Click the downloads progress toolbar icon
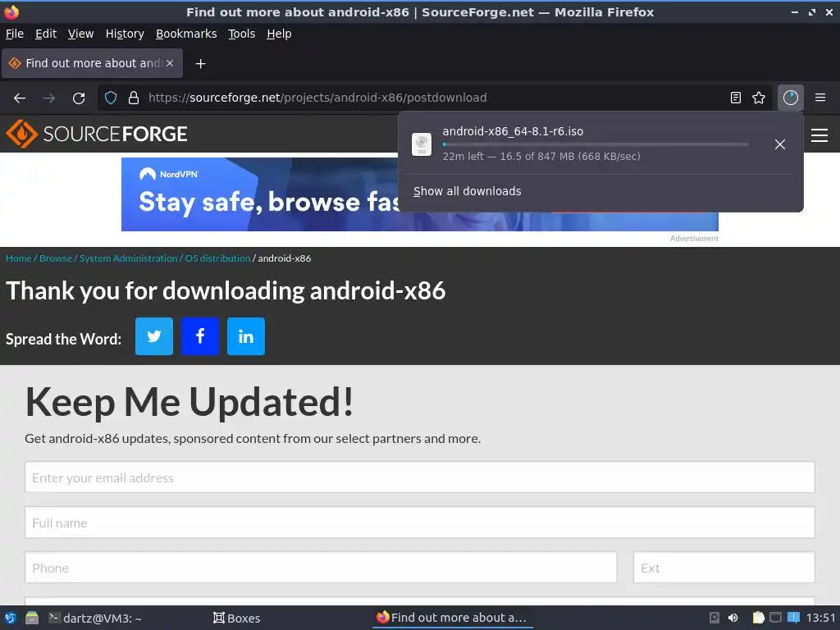 (x=790, y=98)
